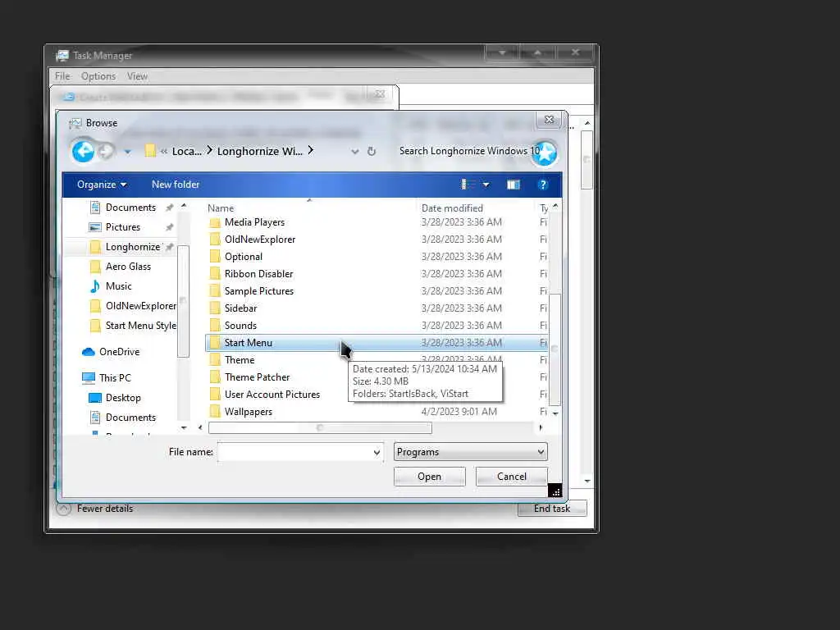
Task: Click the folder icon in the address bar
Action: tap(150, 151)
